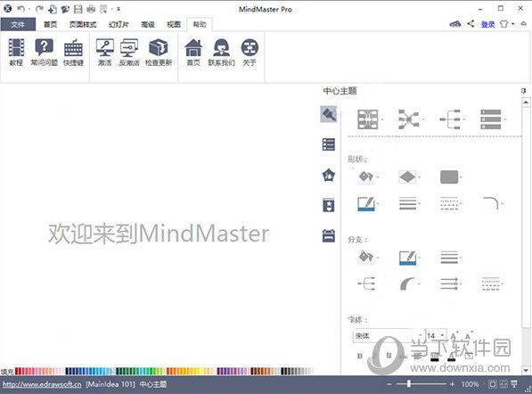Open the calendar task side panel tab
532x394 pixels.
tap(329, 235)
